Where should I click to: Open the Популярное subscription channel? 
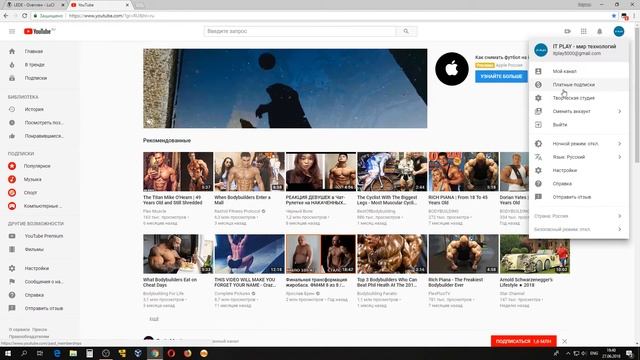coord(40,166)
